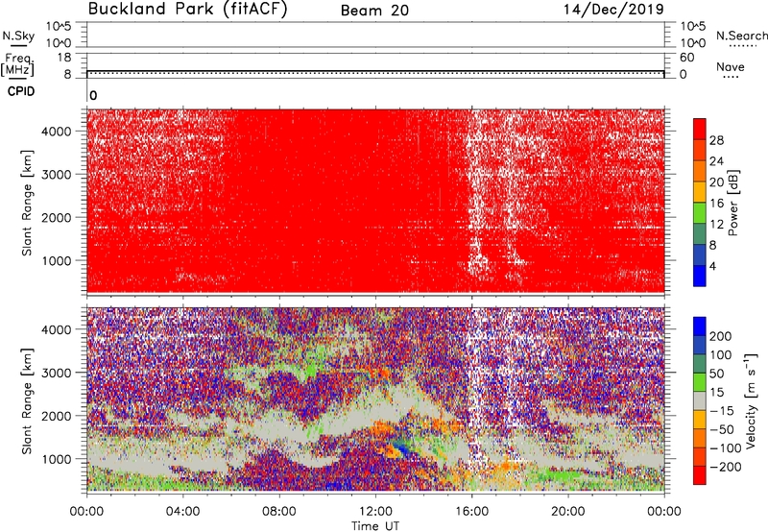Image resolution: width=768 pixels, height=532 pixels.
Task: Select the "3000" tick of the power panel
Action: point(56,175)
